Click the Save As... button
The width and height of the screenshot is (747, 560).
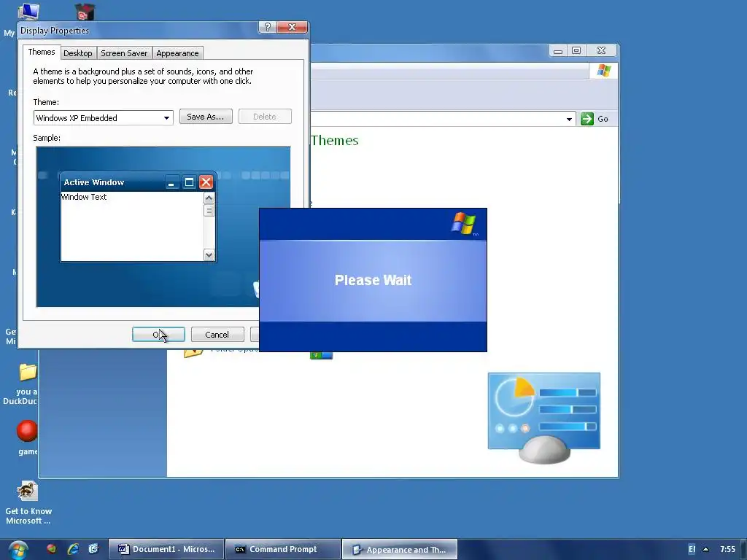point(206,117)
